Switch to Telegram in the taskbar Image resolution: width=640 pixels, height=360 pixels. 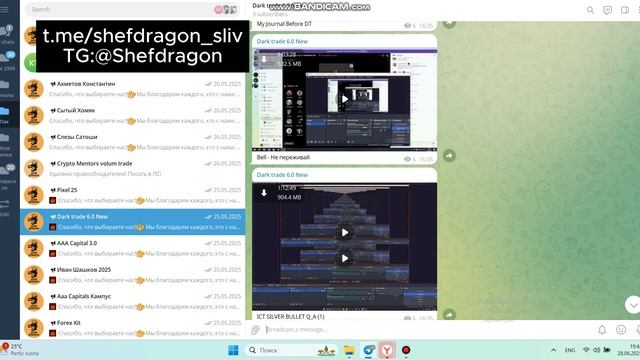click(369, 350)
